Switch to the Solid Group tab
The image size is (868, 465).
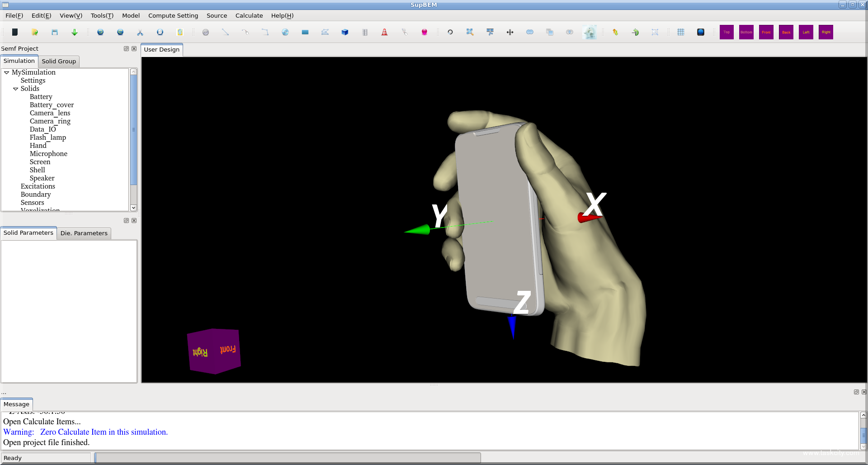(59, 61)
